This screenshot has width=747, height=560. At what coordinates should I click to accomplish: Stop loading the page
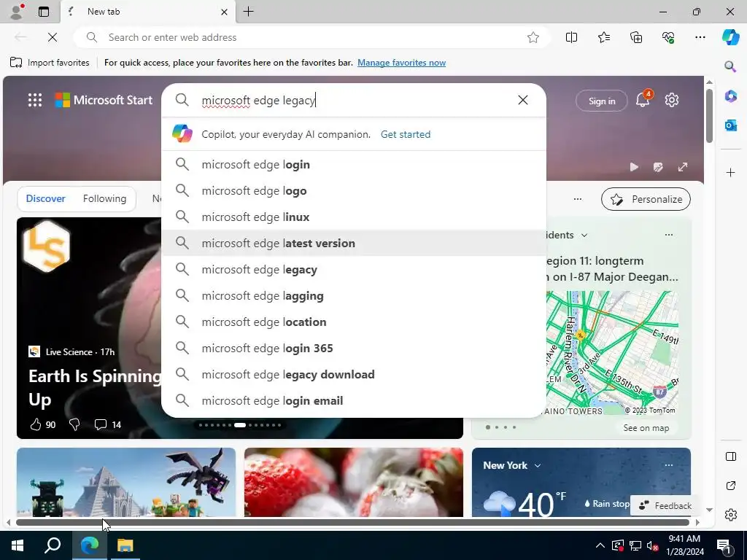[53, 37]
